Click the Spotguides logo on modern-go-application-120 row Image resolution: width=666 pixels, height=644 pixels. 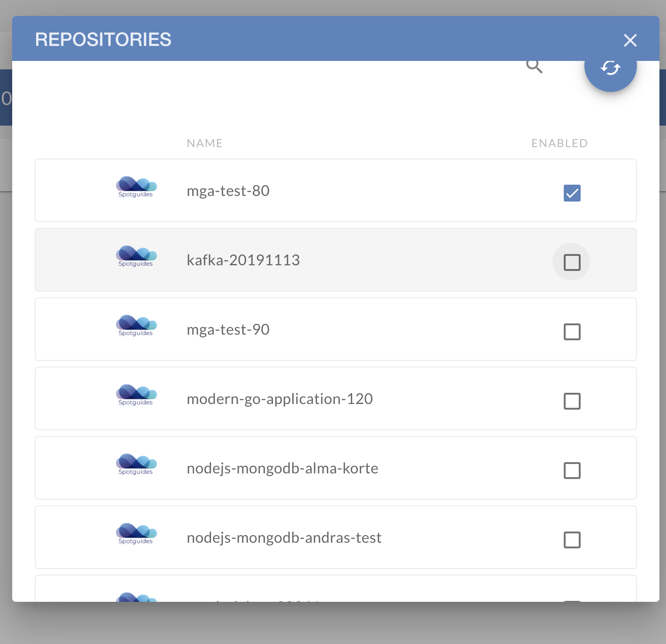(136, 396)
